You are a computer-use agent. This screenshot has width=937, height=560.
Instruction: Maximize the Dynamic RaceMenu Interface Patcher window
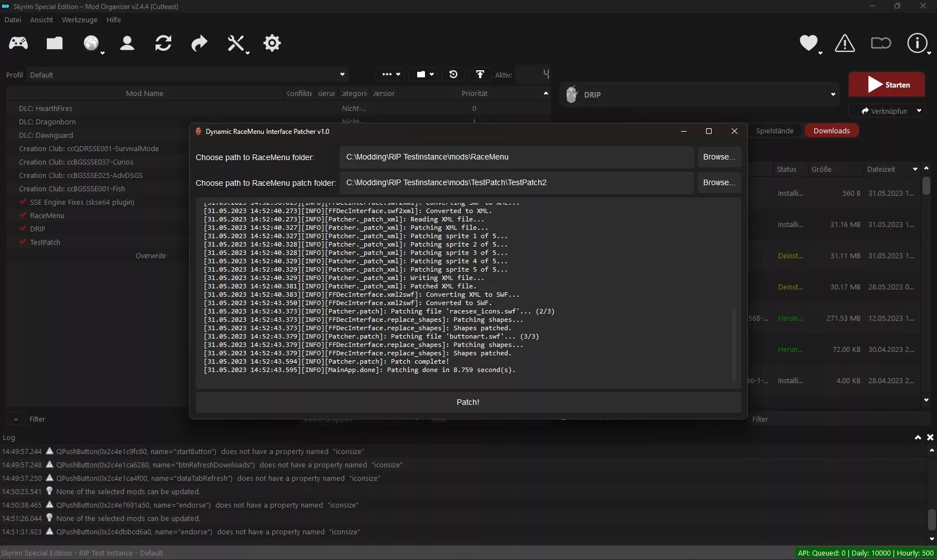click(x=709, y=132)
